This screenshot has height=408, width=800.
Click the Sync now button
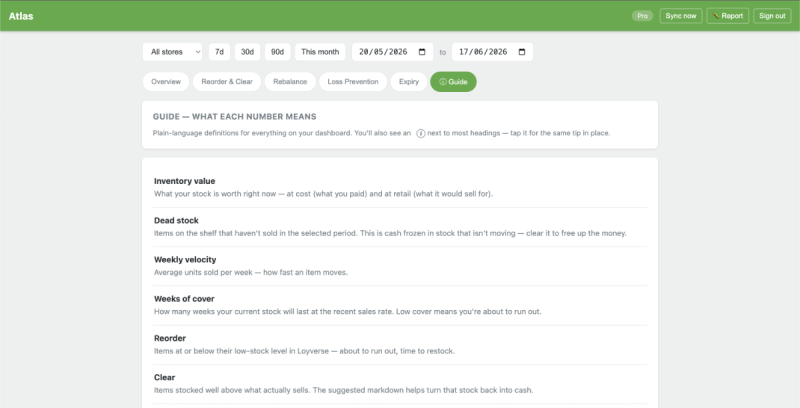click(681, 16)
